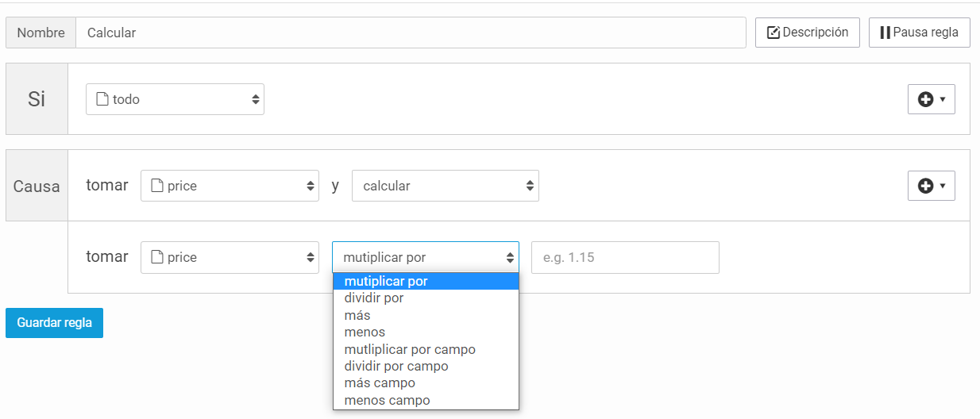
Task: Add an action via Causa plus button
Action: (931, 186)
